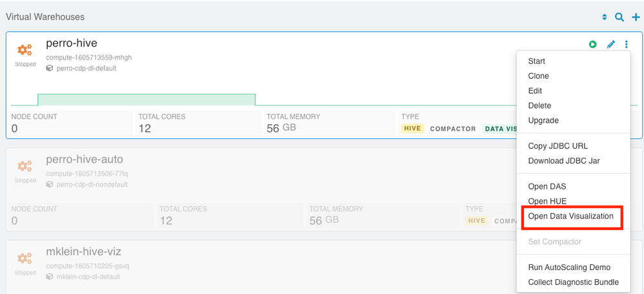Image resolution: width=644 pixels, height=294 pixels.
Task: Click the search magnifier icon
Action: point(619,17)
